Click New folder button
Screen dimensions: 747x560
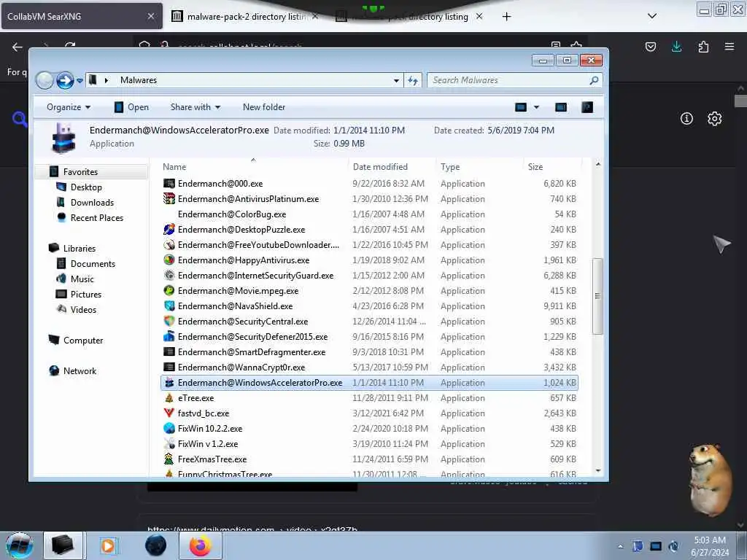pyautogui.click(x=264, y=107)
